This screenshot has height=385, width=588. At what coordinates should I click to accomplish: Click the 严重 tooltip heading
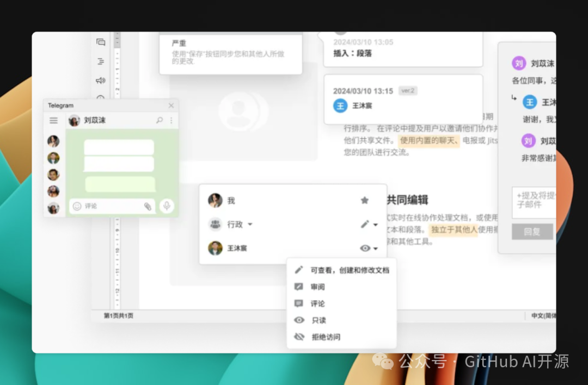pos(179,44)
